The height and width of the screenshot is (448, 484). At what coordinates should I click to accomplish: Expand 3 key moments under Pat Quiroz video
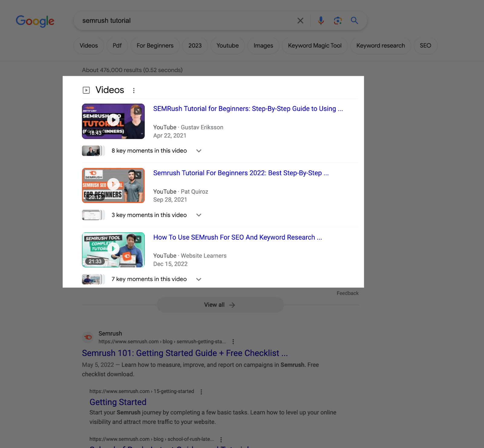click(199, 215)
